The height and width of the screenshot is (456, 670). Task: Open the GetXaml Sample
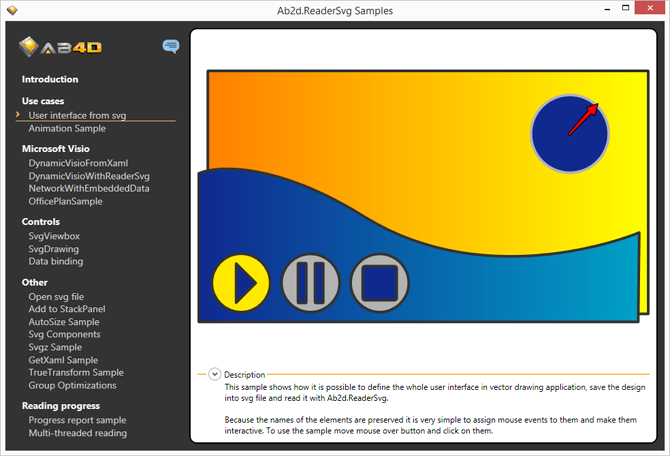(x=63, y=360)
